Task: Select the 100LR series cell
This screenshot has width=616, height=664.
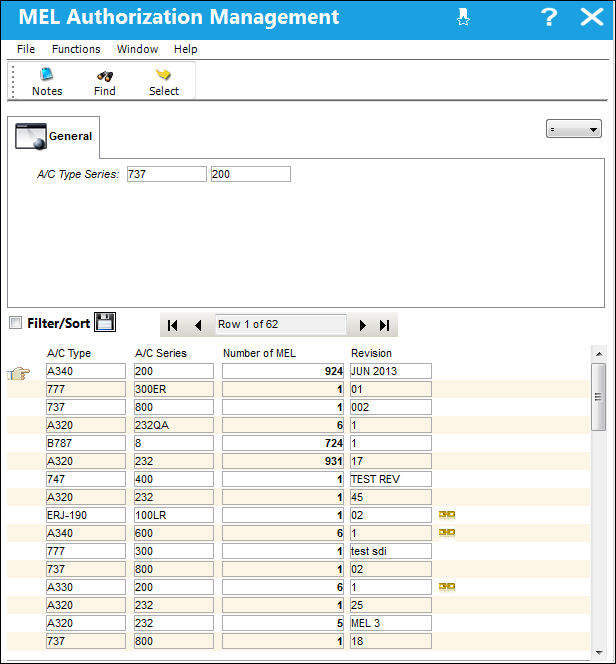Action: 174,515
